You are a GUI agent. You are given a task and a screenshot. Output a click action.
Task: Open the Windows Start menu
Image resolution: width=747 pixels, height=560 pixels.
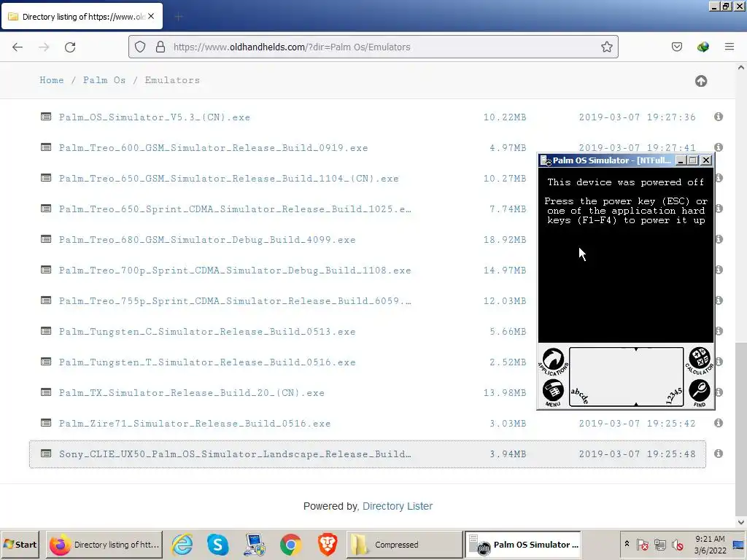click(x=20, y=544)
